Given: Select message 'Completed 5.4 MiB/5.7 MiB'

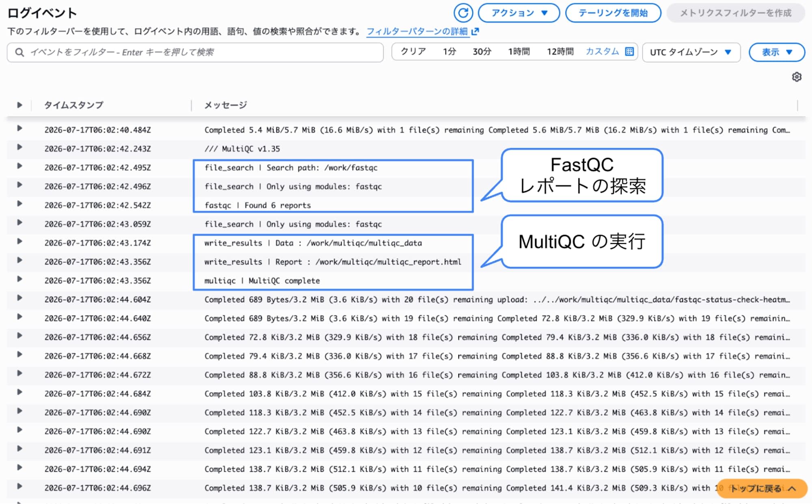Looking at the screenshot, I should (x=497, y=130).
